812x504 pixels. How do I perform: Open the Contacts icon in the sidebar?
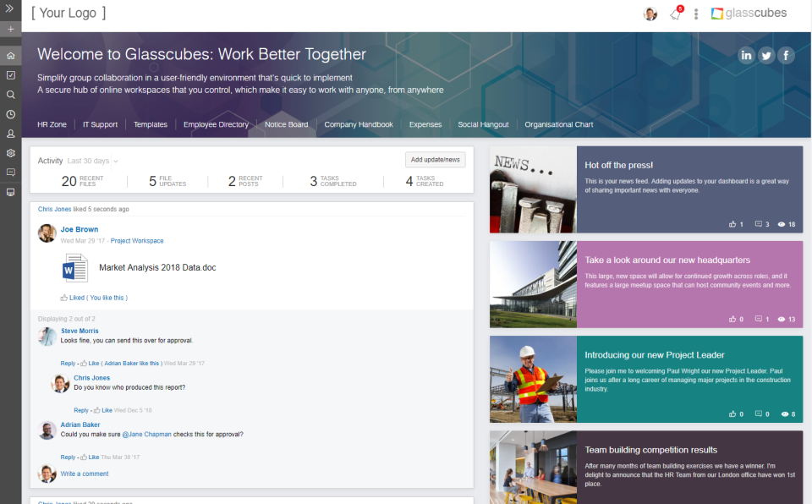pyautogui.click(x=10, y=134)
